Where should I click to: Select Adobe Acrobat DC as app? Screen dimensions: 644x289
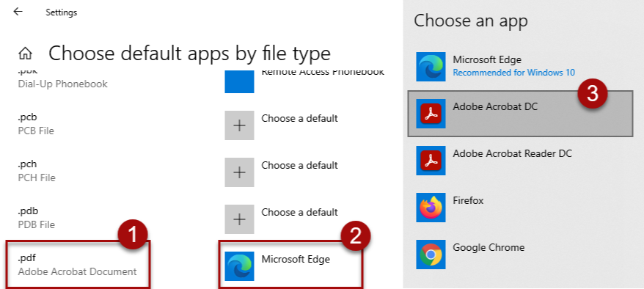pos(520,114)
